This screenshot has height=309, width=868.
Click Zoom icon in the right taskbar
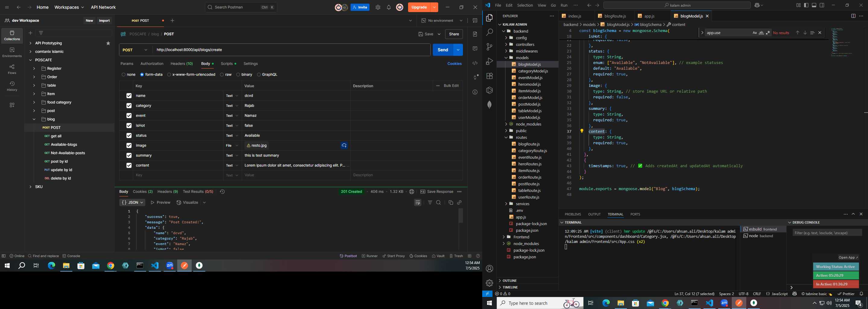724,303
